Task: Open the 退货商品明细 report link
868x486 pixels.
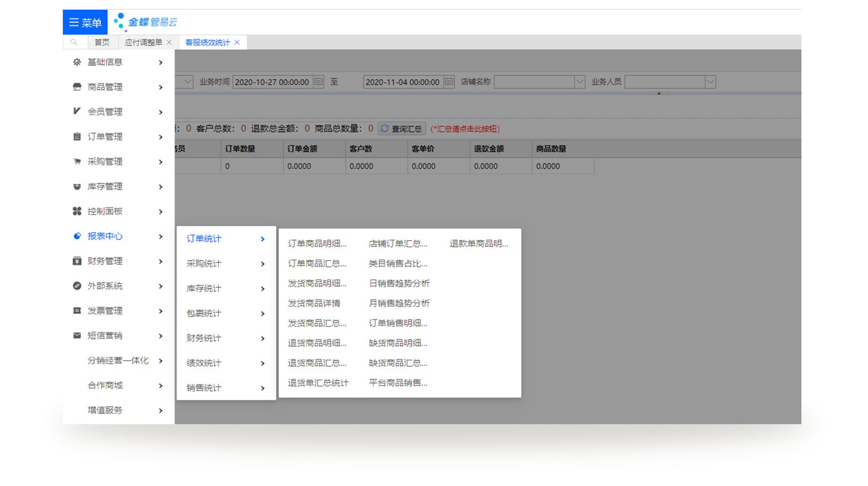Action: click(x=317, y=343)
